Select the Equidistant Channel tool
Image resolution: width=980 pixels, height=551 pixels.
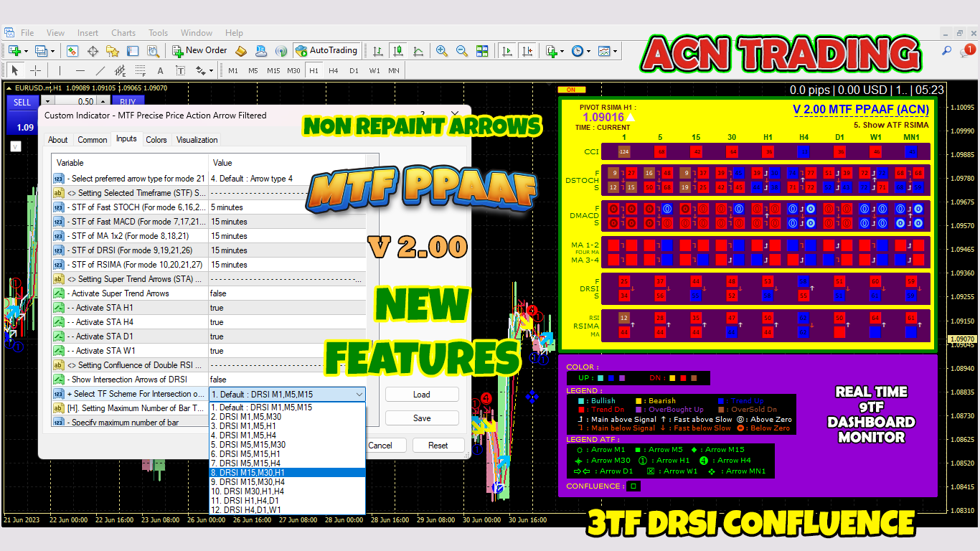[121, 70]
